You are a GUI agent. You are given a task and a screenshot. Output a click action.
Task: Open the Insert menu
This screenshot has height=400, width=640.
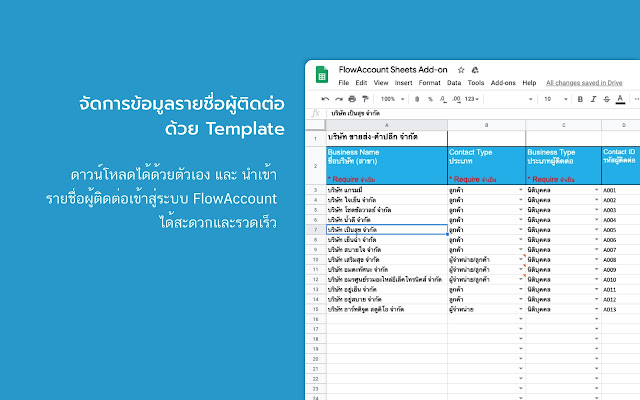coord(403,83)
